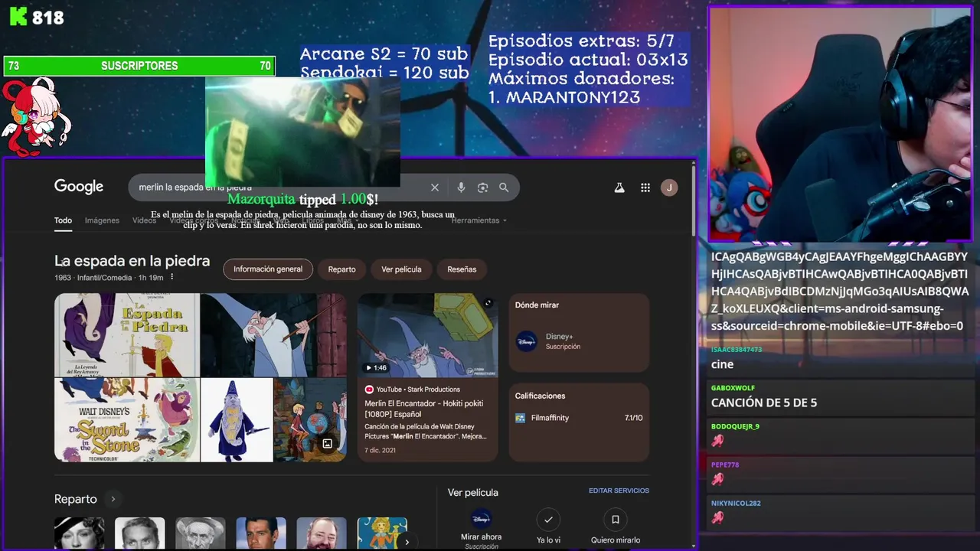Open Google Lens image search icon
The image size is (980, 551).
[482, 187]
